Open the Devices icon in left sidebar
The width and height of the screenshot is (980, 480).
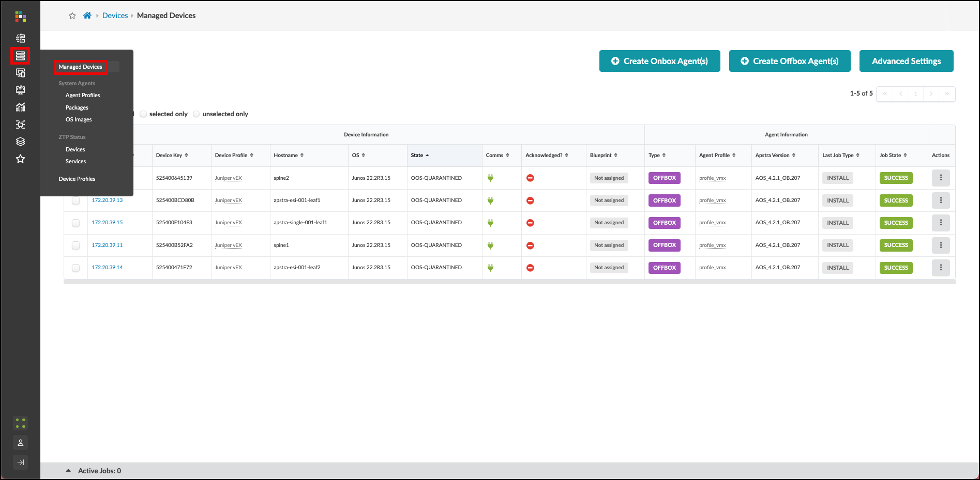[x=20, y=56]
